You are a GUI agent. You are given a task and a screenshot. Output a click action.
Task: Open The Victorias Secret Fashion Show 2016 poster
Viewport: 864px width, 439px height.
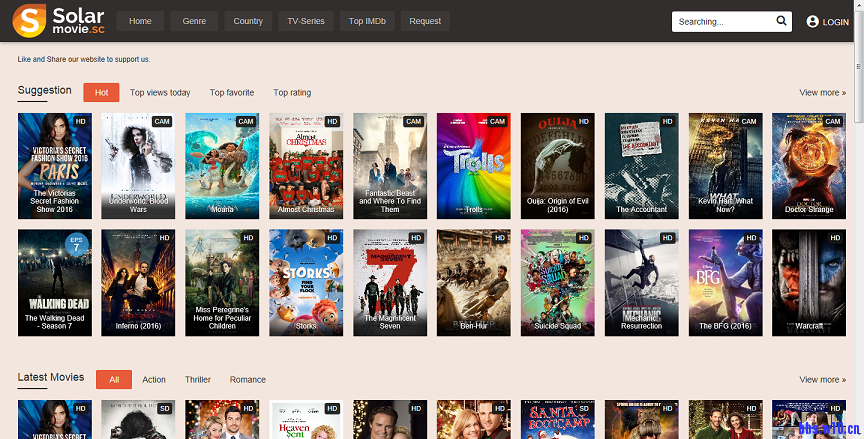click(55, 166)
